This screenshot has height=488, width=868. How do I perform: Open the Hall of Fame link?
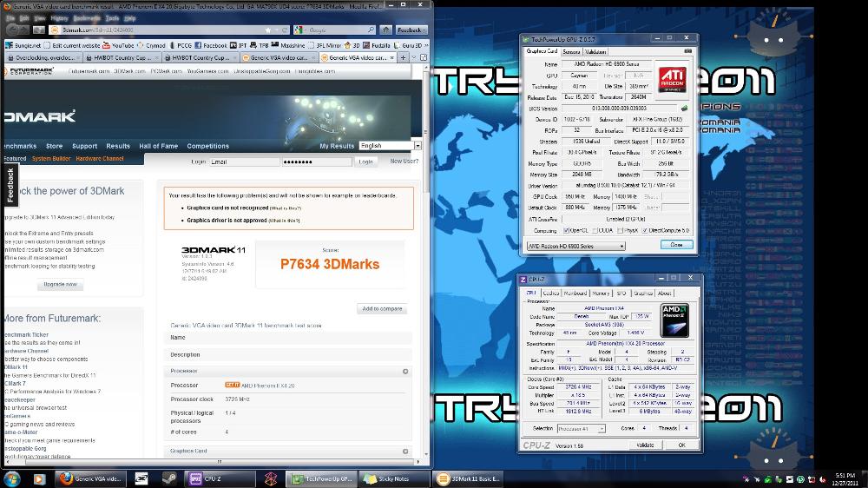(x=158, y=146)
